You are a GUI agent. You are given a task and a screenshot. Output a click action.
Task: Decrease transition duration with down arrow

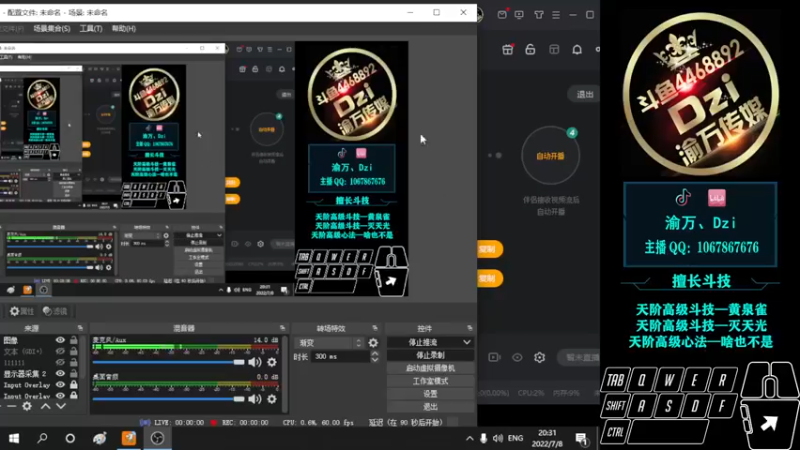point(375,360)
